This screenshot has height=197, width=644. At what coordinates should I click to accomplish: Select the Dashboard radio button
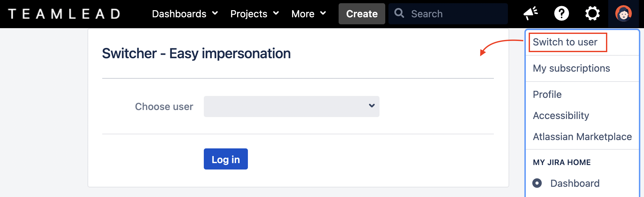point(537,183)
